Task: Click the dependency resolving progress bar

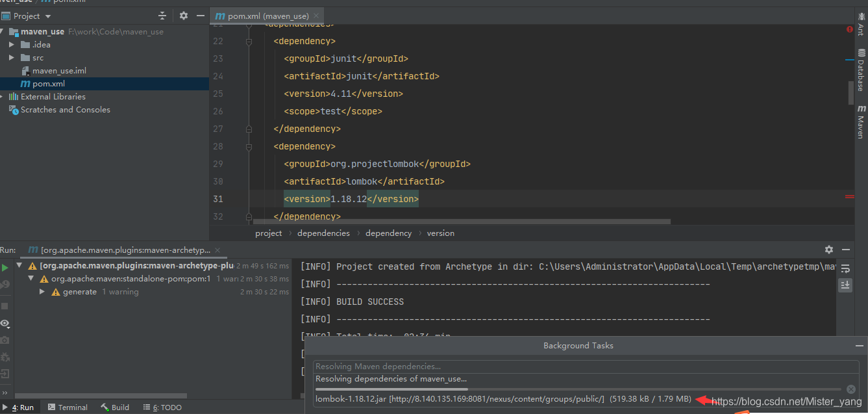Action: [x=578, y=389]
